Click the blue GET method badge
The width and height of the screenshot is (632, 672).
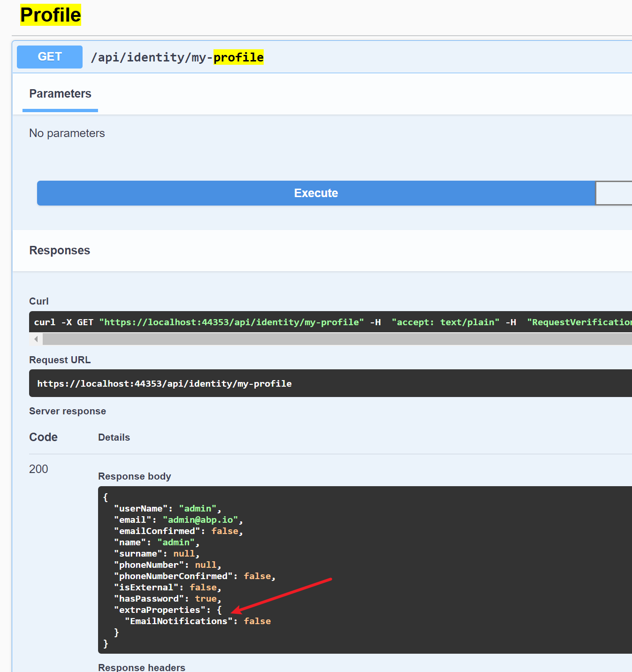click(50, 57)
